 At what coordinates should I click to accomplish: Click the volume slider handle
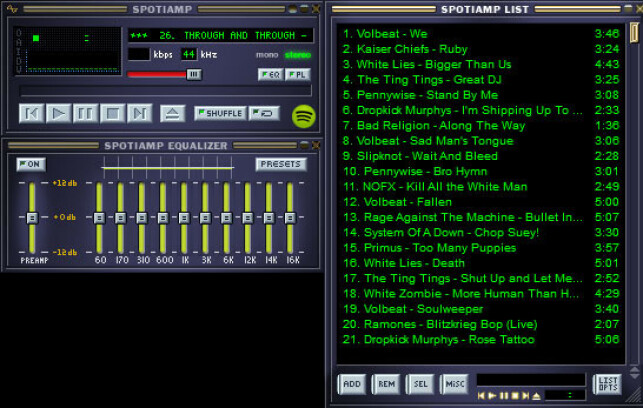coord(194,74)
